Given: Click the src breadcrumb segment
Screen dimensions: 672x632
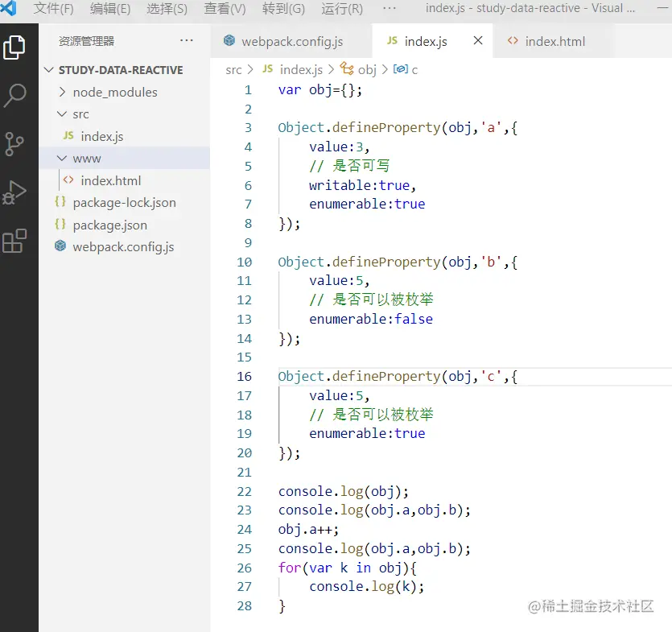Looking at the screenshot, I should [233, 70].
